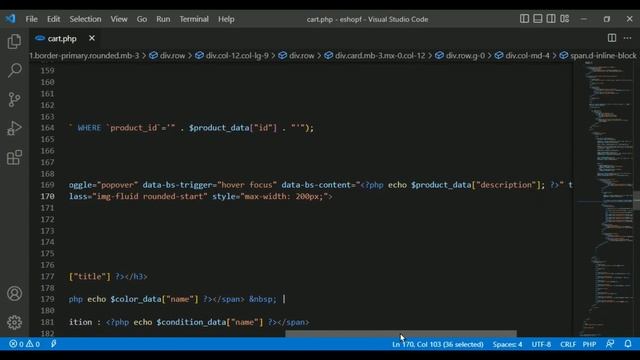Close the cart.php tab

[92, 38]
